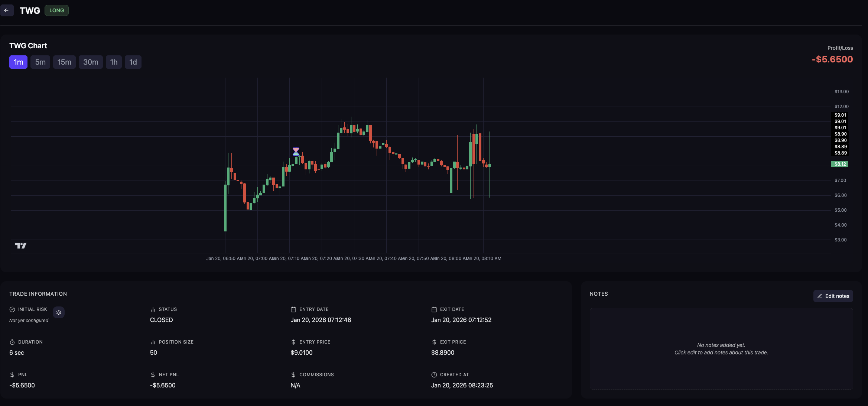Click the LONG position badge
This screenshot has width=868, height=406.
56,10
